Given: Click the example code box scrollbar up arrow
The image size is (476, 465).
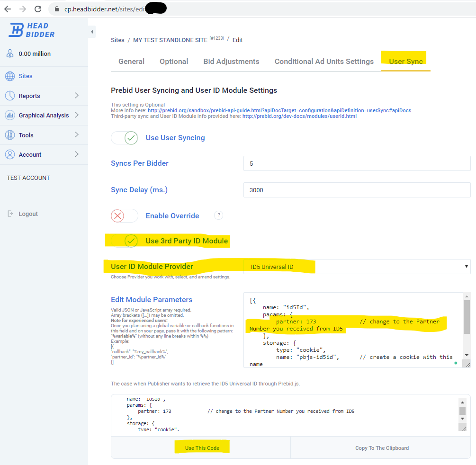Looking at the screenshot, I should point(462,402).
